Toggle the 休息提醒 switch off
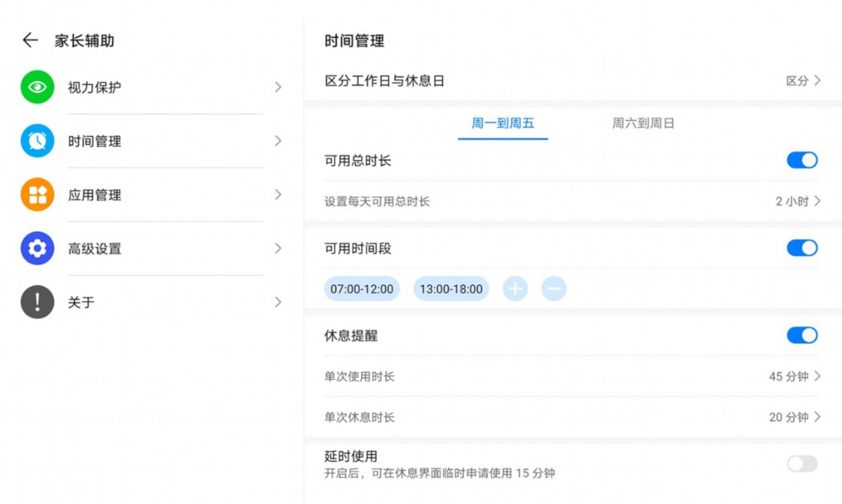Screen dimensions: 842x504 [x=802, y=336]
